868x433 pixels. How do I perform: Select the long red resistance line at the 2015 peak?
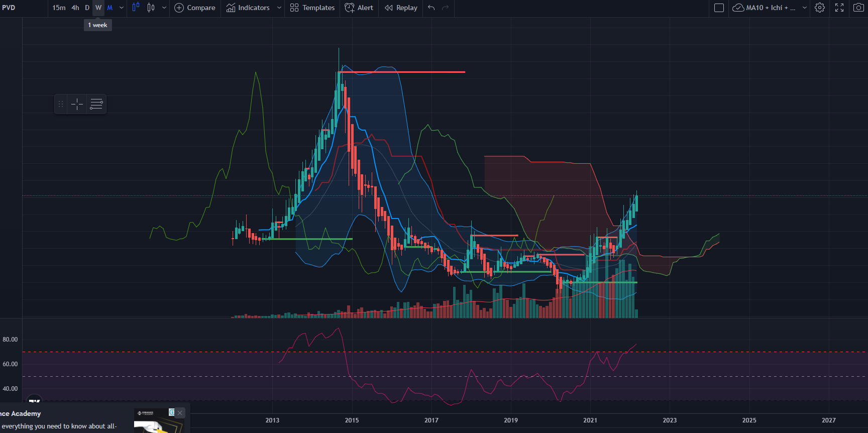tap(402, 72)
